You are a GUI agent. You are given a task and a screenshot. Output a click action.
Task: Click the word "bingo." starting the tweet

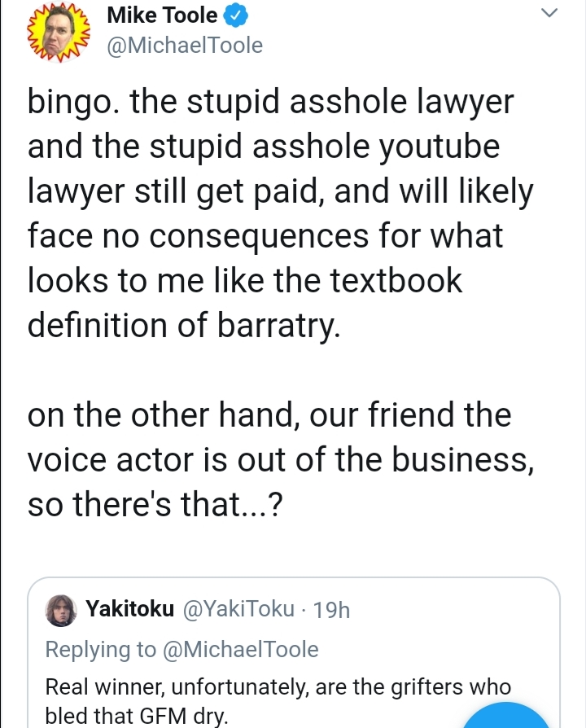coord(74,102)
